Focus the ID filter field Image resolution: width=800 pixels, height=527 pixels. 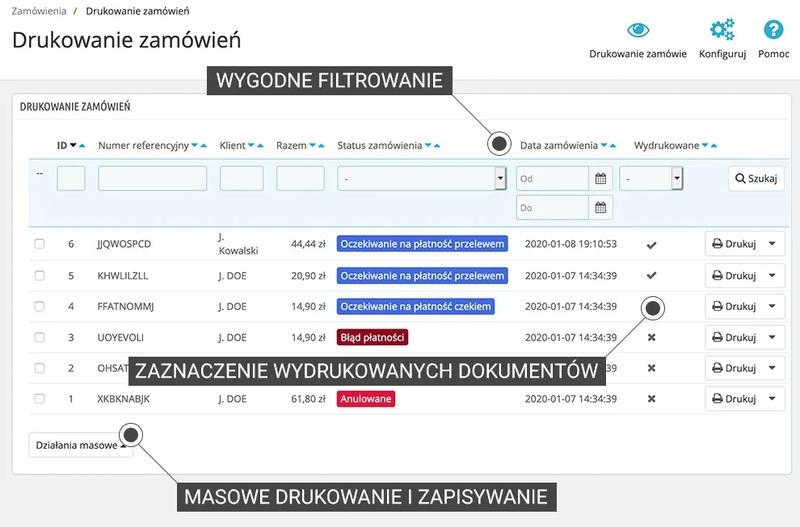[x=71, y=179]
